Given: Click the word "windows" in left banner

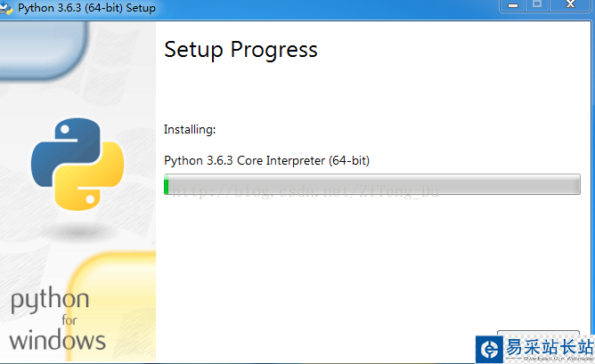Looking at the screenshot, I should [58, 339].
